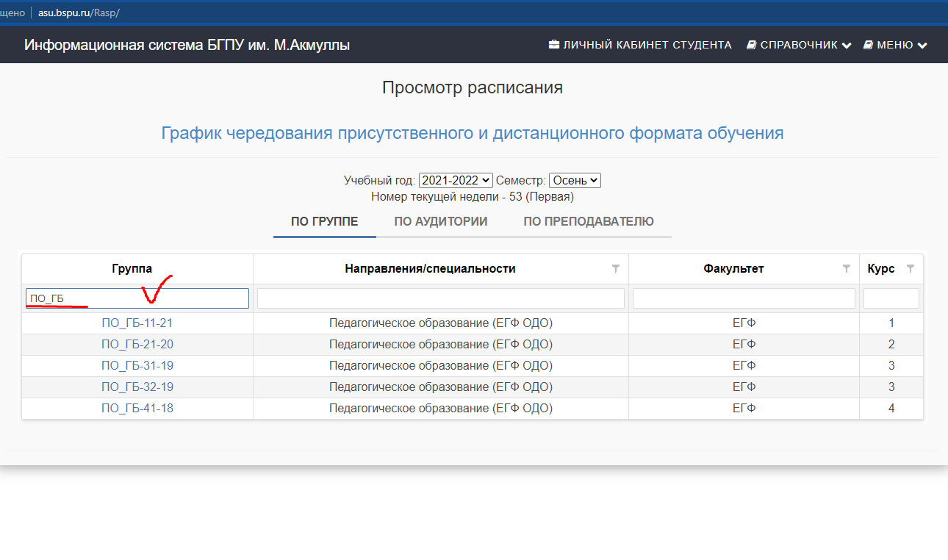This screenshot has width=948, height=560.
Task: Open schedule for group ПО_ГБ-11-21
Action: 137,323
